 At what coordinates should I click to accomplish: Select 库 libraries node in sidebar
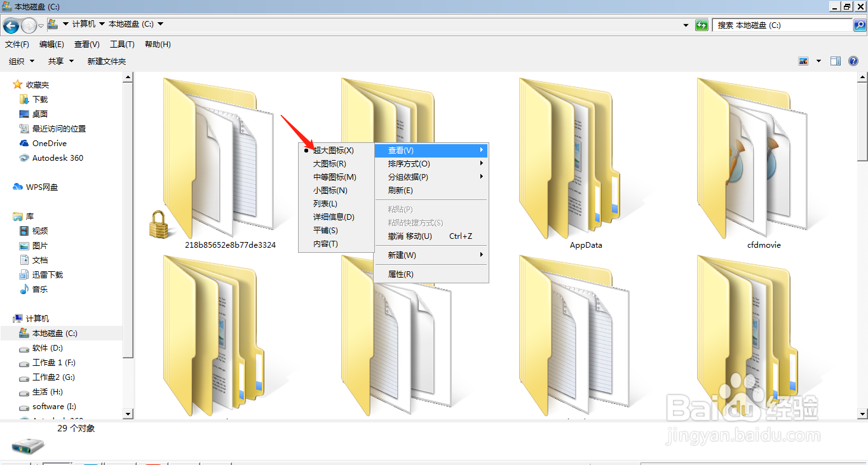point(24,217)
